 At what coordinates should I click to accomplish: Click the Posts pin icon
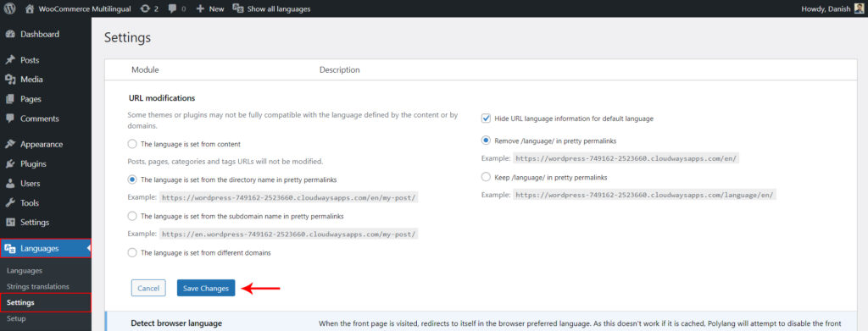coord(10,59)
